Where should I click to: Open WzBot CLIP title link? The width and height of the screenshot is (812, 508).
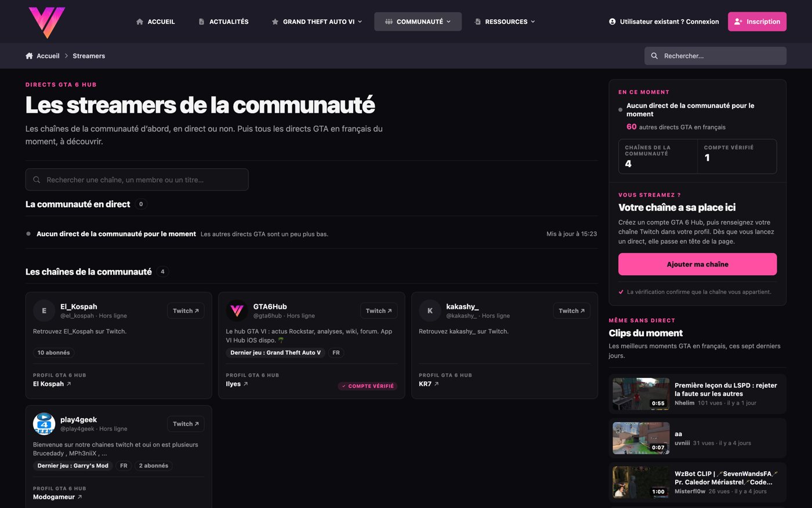[726, 478]
